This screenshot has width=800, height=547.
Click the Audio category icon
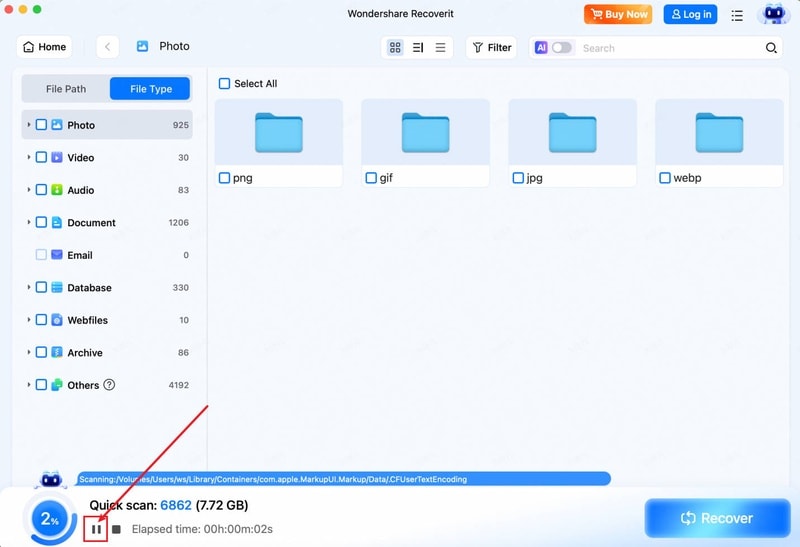click(x=57, y=190)
